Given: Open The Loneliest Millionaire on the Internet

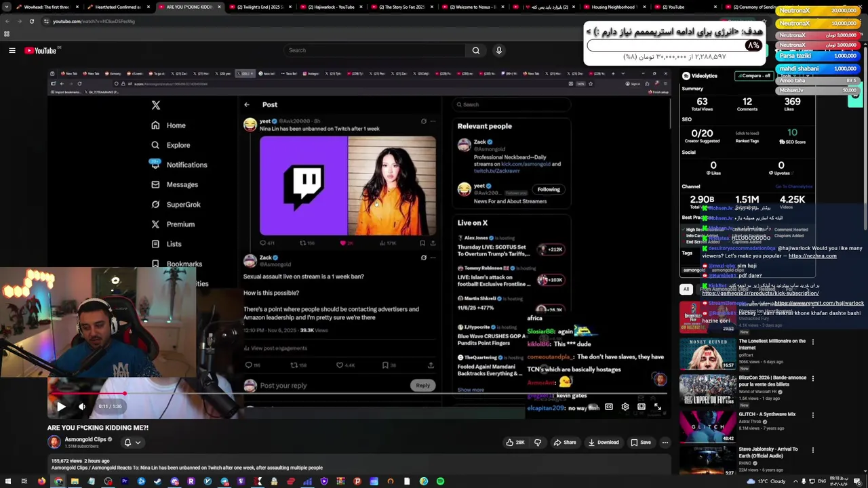Looking at the screenshot, I should pyautogui.click(x=772, y=344).
